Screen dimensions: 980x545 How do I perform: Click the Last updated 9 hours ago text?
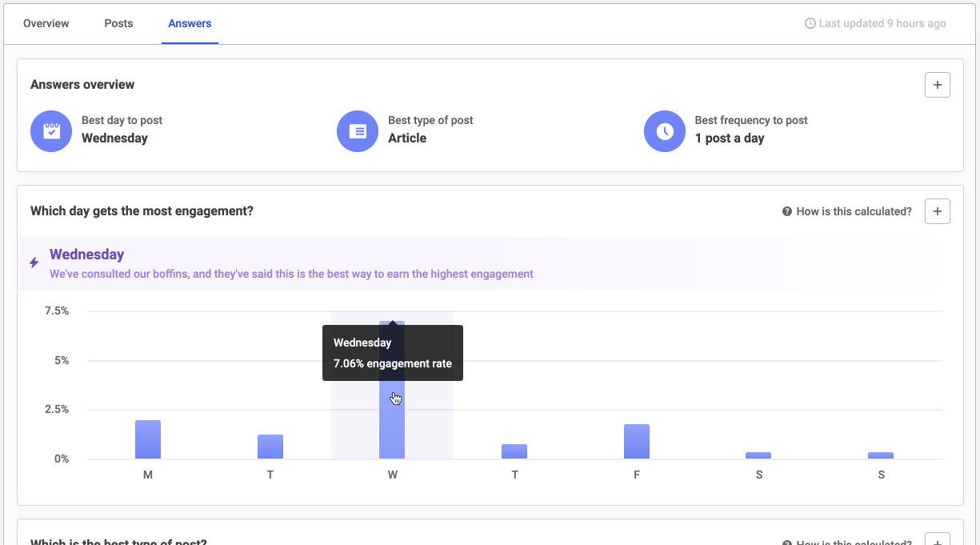pos(882,23)
